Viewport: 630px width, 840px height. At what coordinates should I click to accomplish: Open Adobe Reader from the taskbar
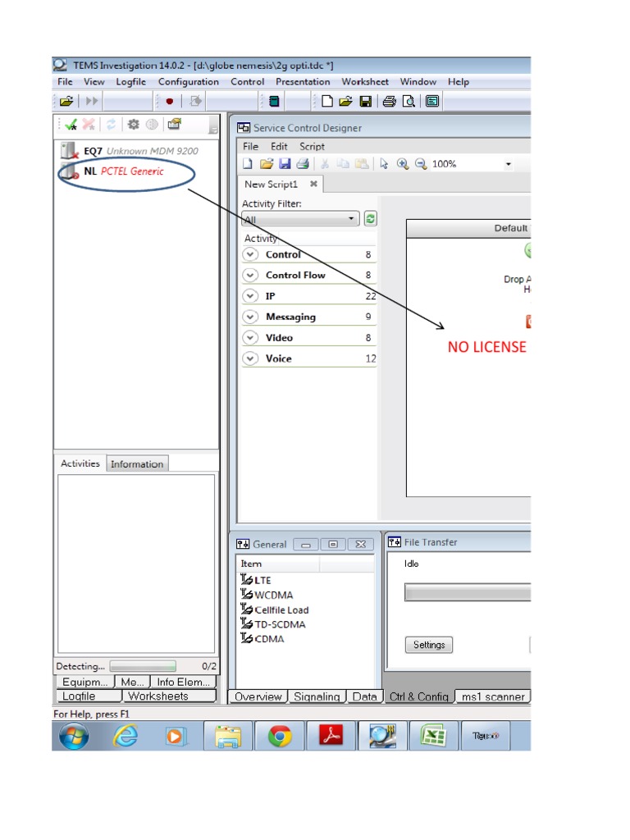coord(331,735)
